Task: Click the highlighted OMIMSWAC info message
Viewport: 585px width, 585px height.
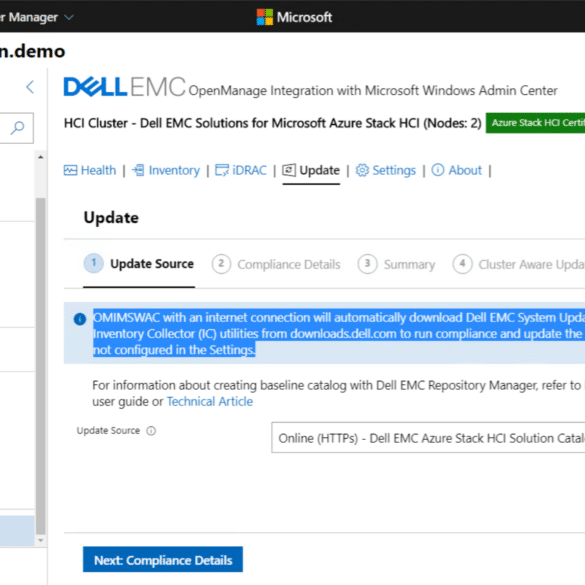Action: click(x=339, y=333)
